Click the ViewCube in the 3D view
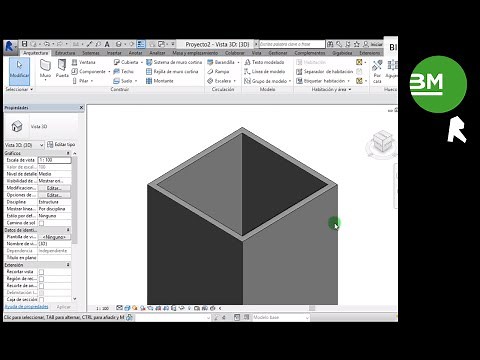The width and height of the screenshot is (480, 360). 382,143
